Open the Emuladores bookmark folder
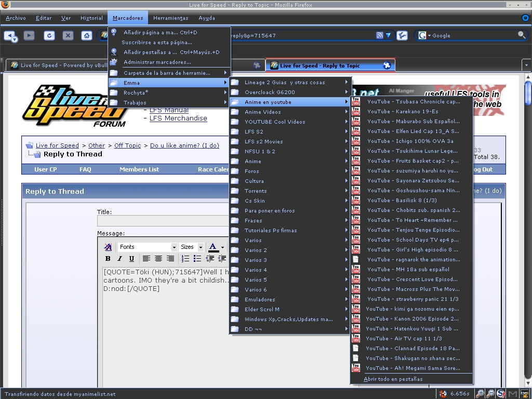This screenshot has height=399, width=532. 290,300
